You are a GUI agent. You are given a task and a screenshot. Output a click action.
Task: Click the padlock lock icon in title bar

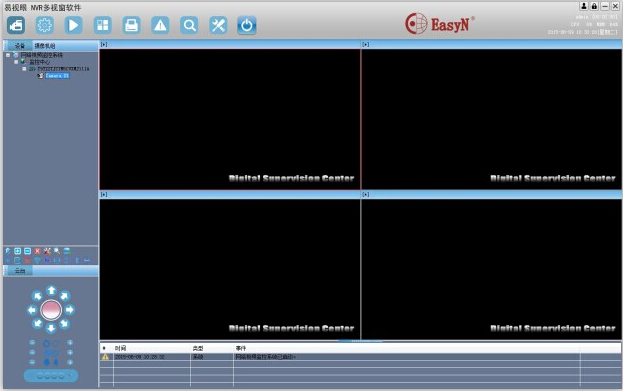click(594, 6)
